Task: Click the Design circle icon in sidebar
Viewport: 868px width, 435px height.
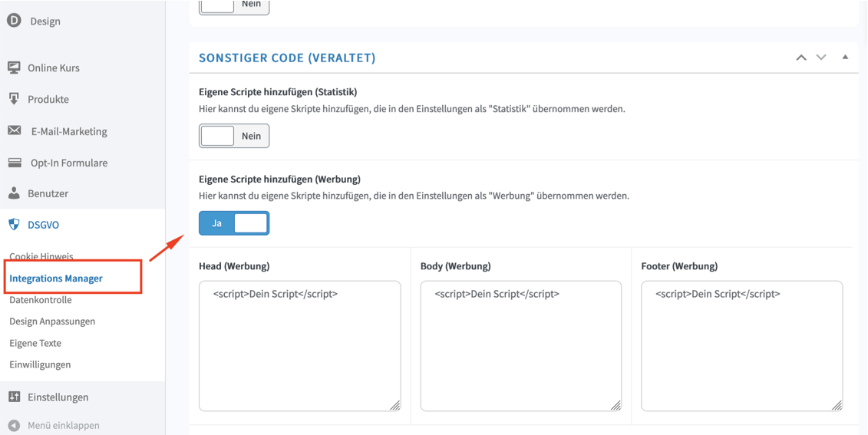Action: pos(14,21)
